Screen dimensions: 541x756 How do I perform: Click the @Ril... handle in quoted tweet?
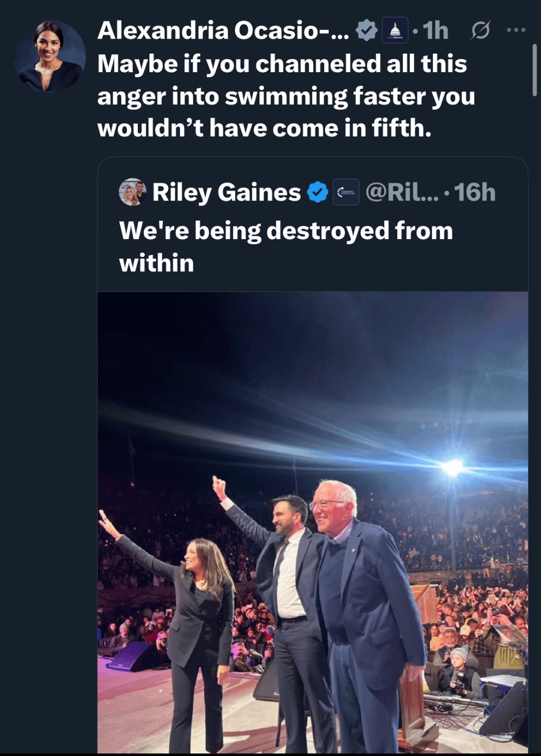pyautogui.click(x=402, y=193)
